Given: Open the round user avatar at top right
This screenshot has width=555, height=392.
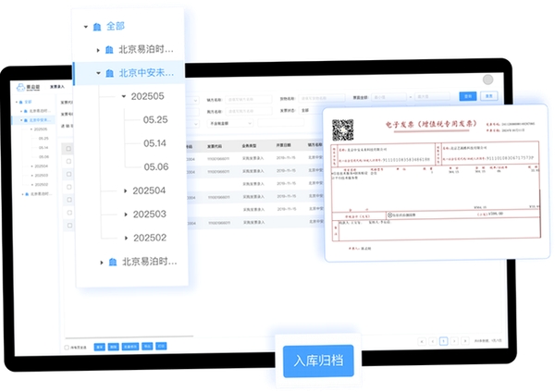Looking at the screenshot, I should coord(487,80).
